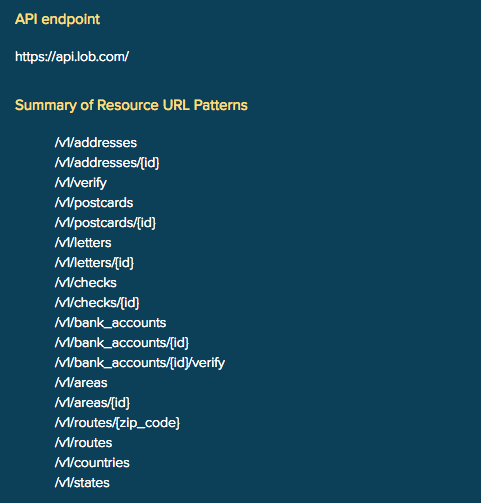Screen dimensions: 481x503
Task: Select /v1/bank_accounts/{id} entry
Action: 122,343
